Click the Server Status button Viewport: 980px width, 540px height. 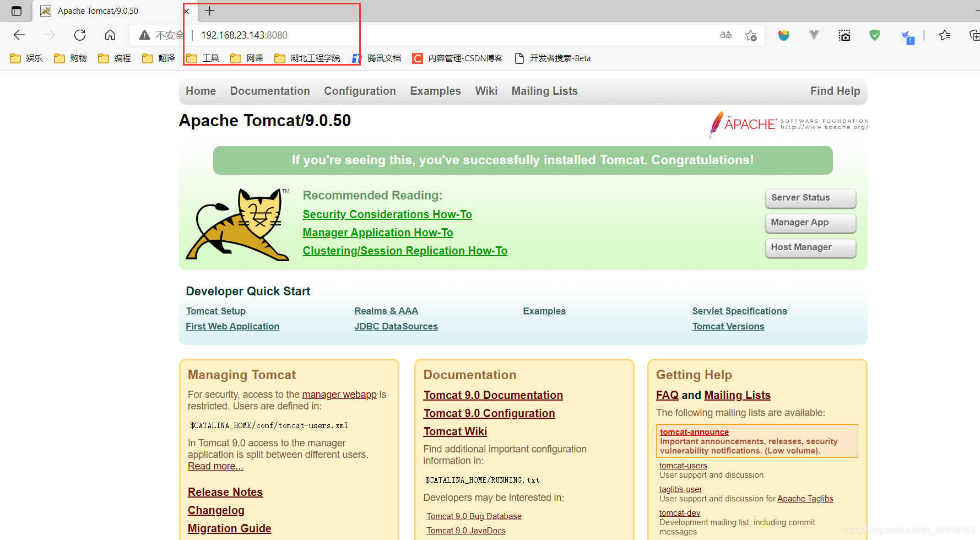810,198
